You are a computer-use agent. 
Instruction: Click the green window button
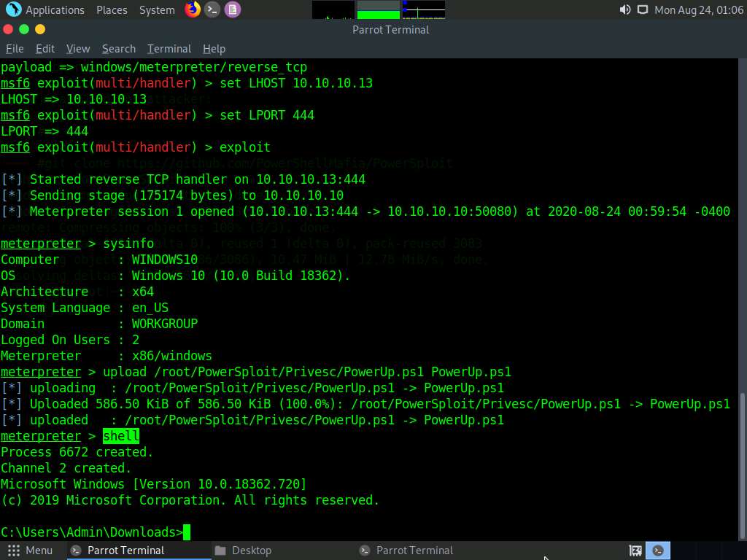pos(24,29)
